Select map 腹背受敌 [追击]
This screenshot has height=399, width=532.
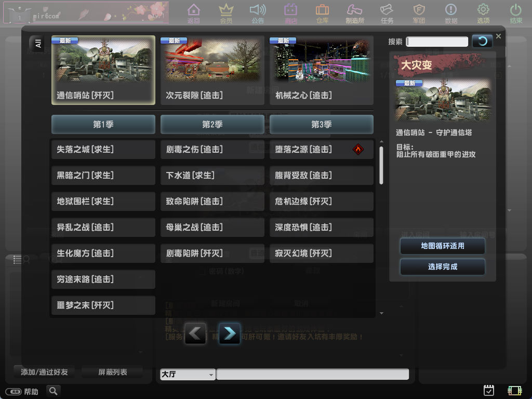321,176
